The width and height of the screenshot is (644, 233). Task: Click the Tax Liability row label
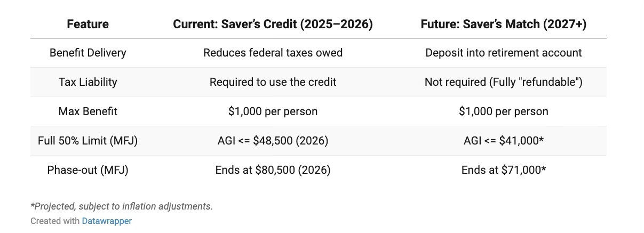point(88,82)
